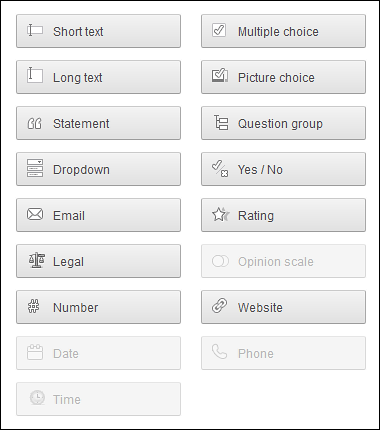The image size is (380, 430).
Task: Click the Number hash icon
Action: (x=33, y=306)
